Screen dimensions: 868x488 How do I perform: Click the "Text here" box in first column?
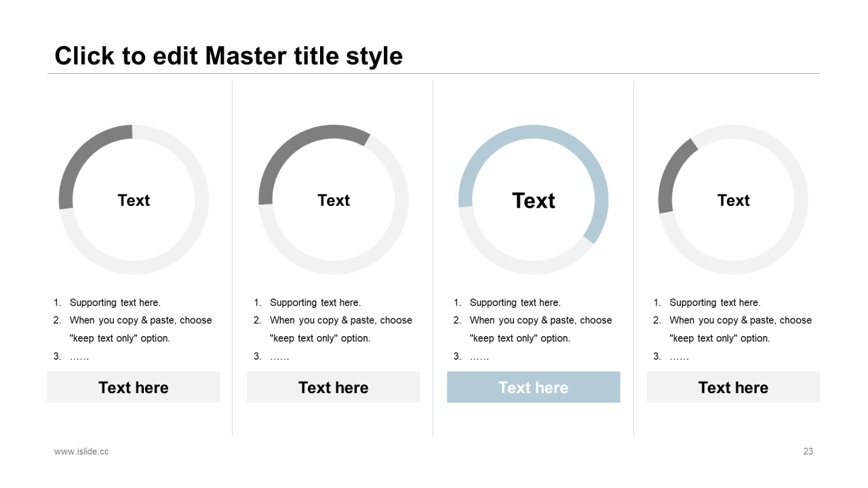click(134, 387)
